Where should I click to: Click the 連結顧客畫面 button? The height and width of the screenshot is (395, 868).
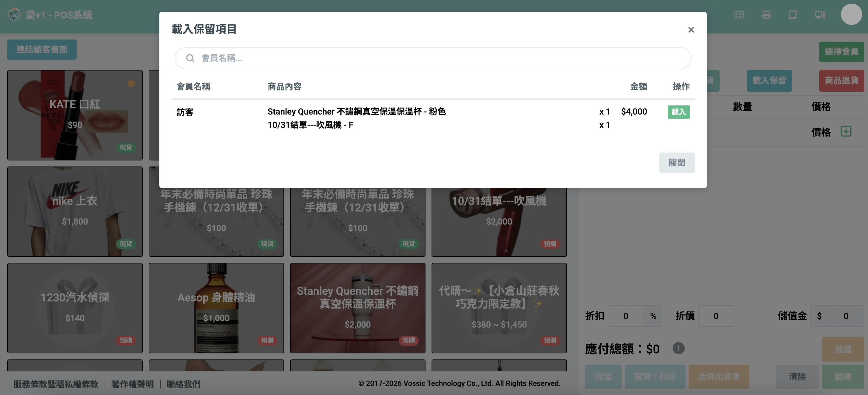pyautogui.click(x=42, y=50)
